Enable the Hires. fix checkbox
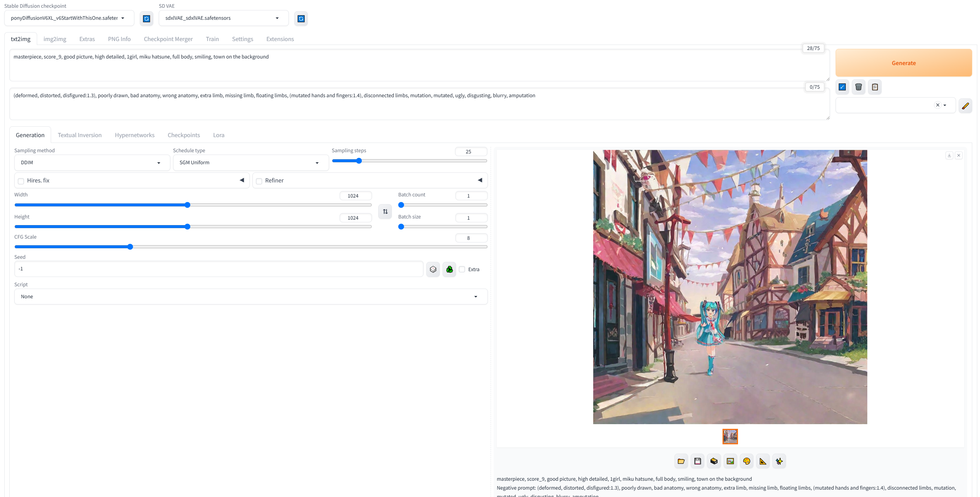Screen dimensions: 980x497 click(21, 181)
